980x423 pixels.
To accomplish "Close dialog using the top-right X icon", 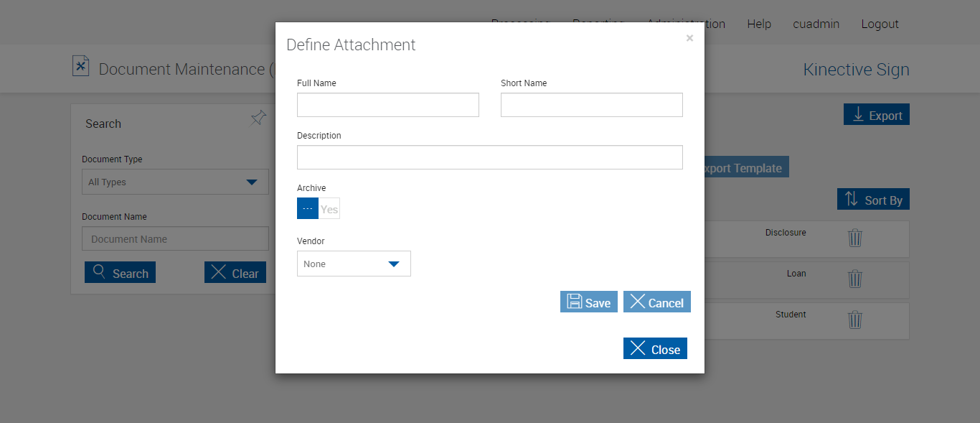I will click(689, 39).
